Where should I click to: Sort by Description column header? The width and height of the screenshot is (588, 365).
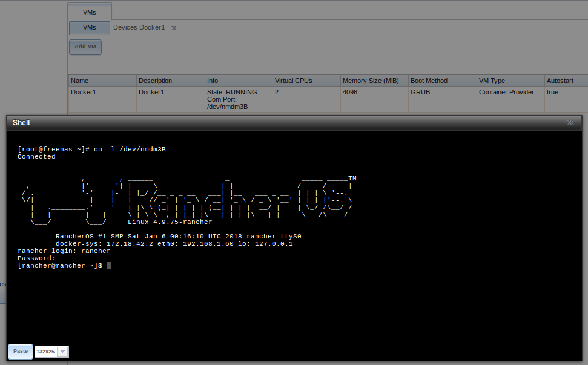(171, 81)
